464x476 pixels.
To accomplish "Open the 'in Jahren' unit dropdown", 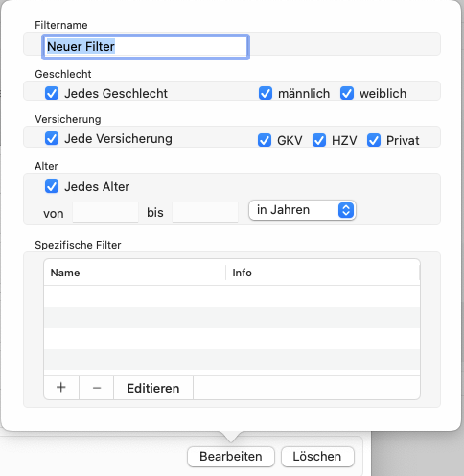I will point(302,210).
